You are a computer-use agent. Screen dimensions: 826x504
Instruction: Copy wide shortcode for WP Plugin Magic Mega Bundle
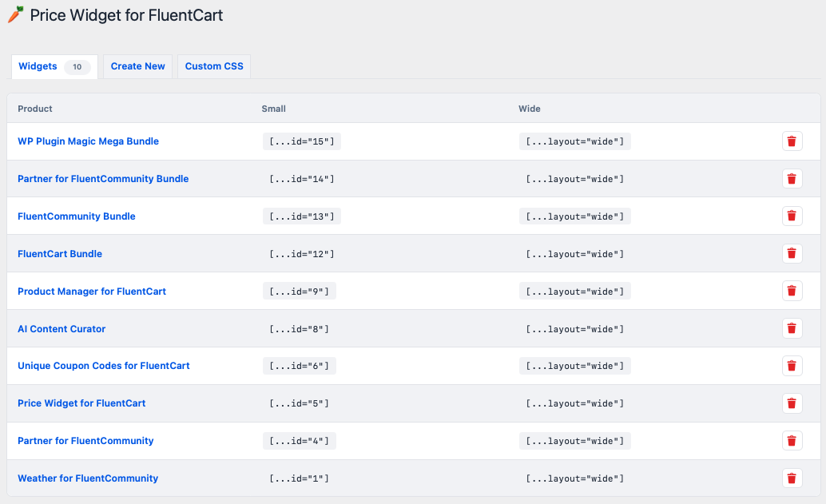click(574, 141)
